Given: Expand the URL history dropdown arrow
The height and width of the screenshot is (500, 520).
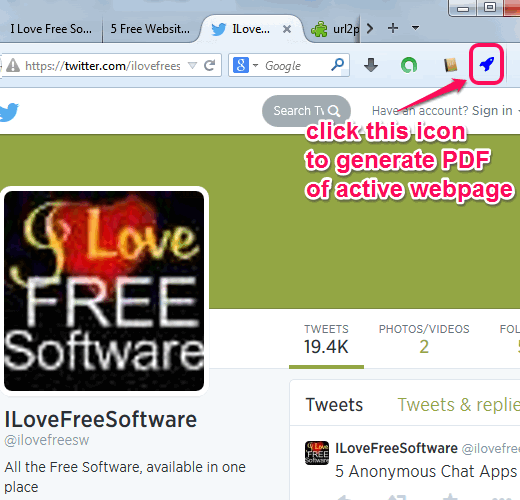Looking at the screenshot, I should (x=192, y=65).
